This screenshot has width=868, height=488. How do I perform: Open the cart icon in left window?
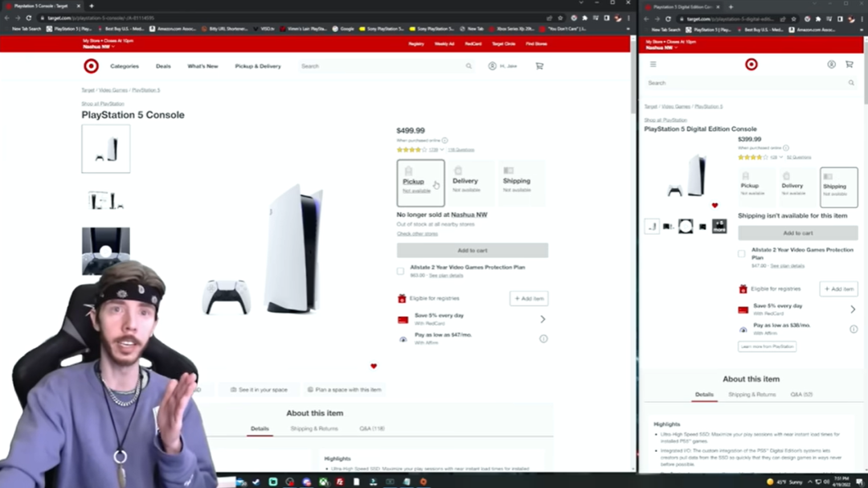[539, 66]
